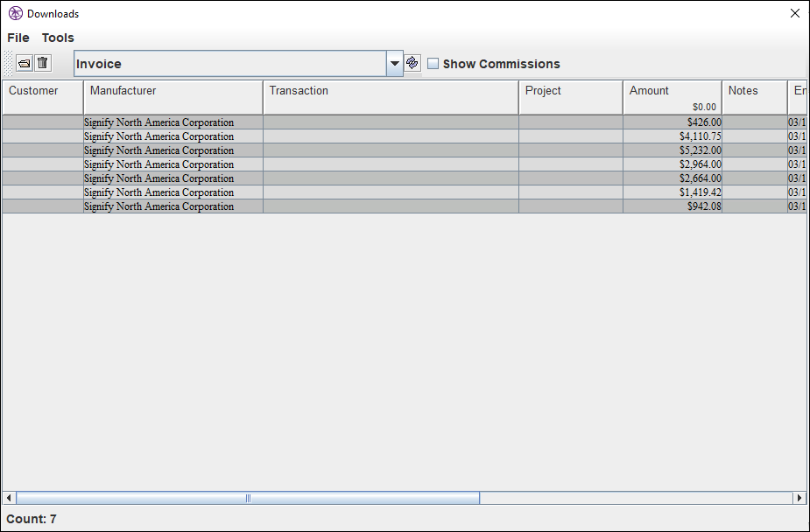
Task: Select the row with amount $2,964.00
Action: point(405,164)
